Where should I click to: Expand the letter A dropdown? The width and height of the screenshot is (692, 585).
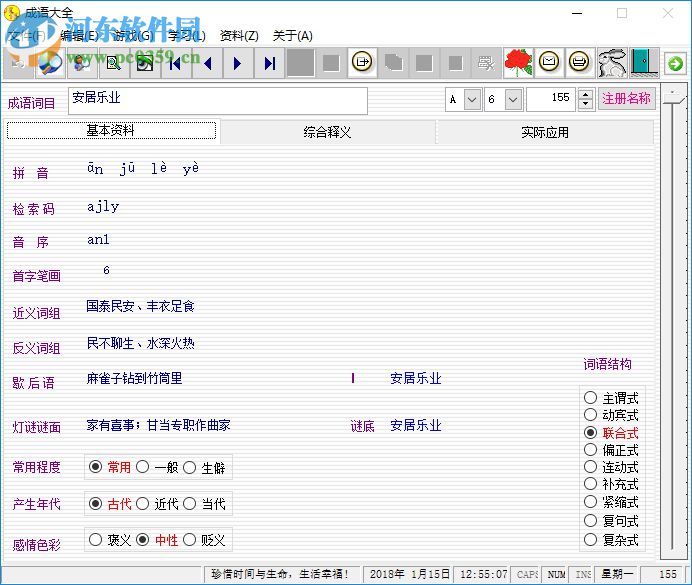472,100
